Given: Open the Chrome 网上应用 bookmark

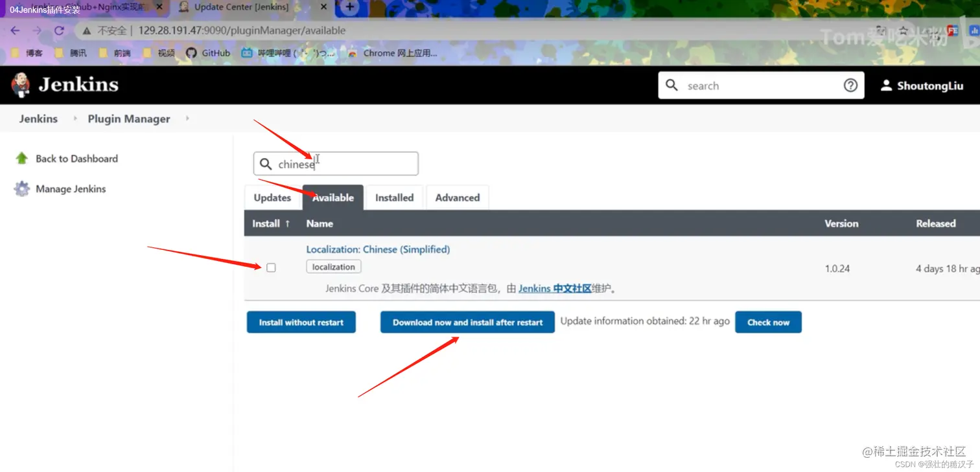Looking at the screenshot, I should point(392,53).
